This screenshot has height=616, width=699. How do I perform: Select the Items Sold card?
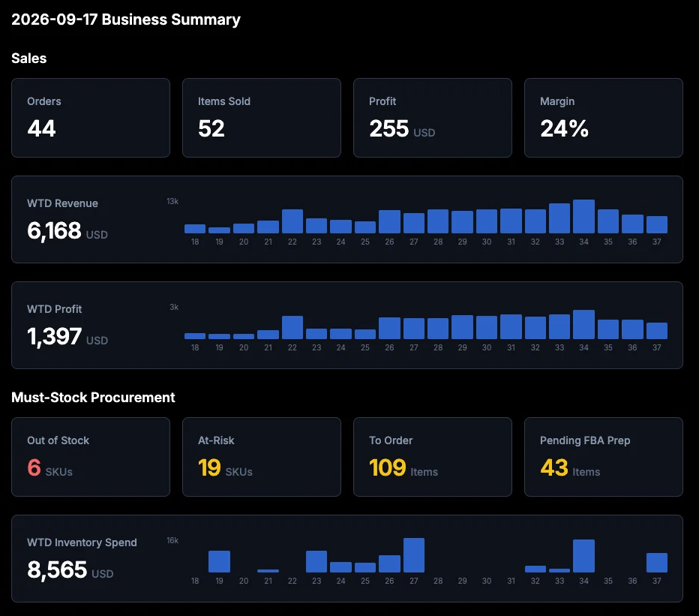(x=262, y=118)
